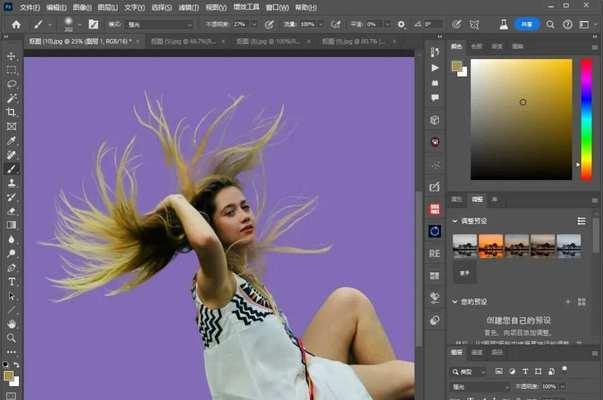603x400 pixels.
Task: Open painting mode dropdown
Action: (160, 25)
